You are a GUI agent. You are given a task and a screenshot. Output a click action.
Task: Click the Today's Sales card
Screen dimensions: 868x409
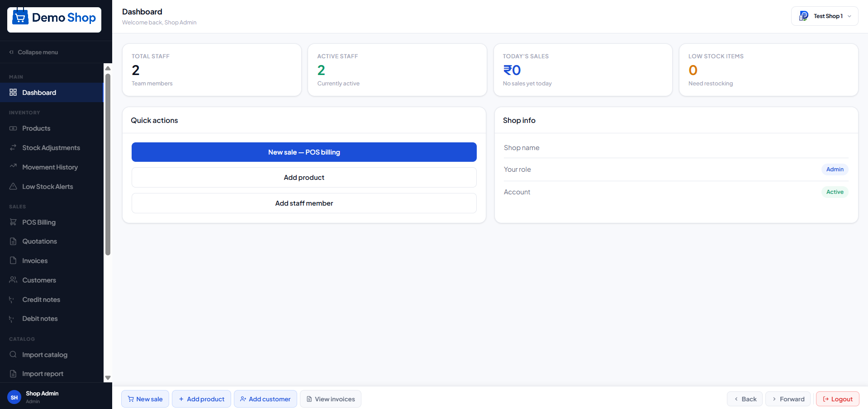coord(583,70)
